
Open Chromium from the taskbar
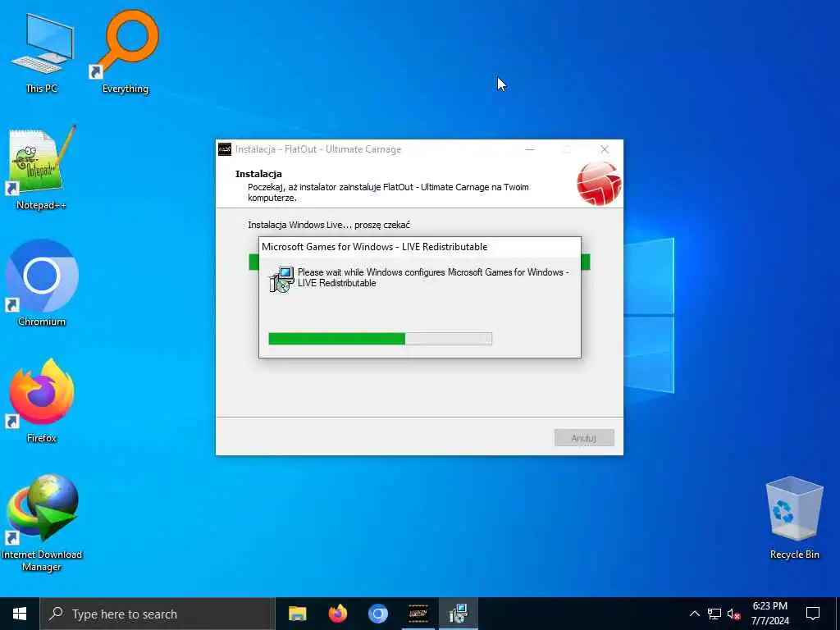pyautogui.click(x=377, y=614)
